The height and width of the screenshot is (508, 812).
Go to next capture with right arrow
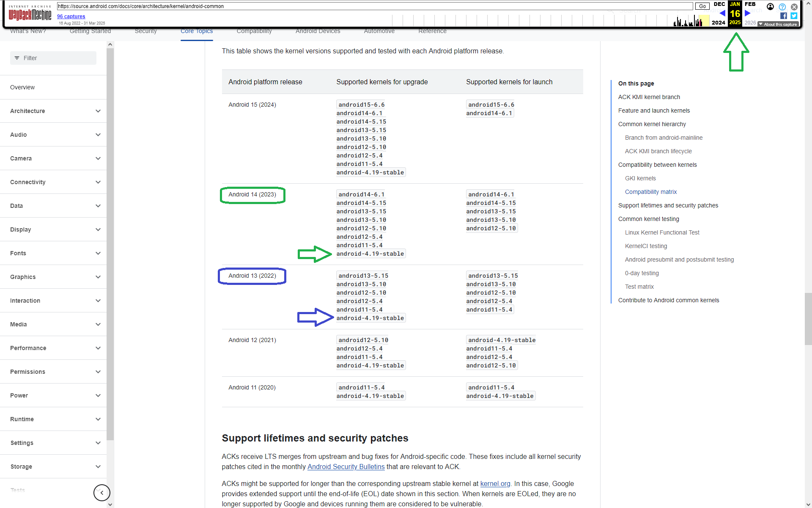coord(747,14)
